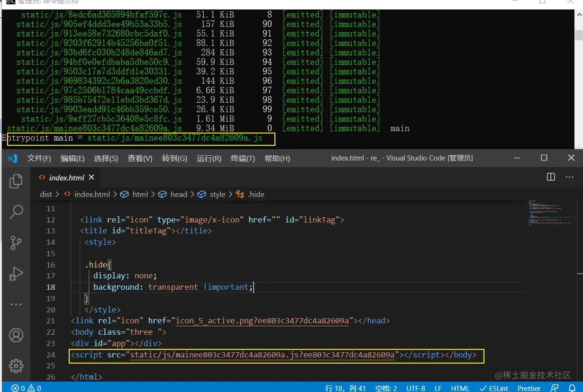Viewport: 583px width, 392px height.
Task: Open 查看(V) menu
Action: pyautogui.click(x=140, y=158)
